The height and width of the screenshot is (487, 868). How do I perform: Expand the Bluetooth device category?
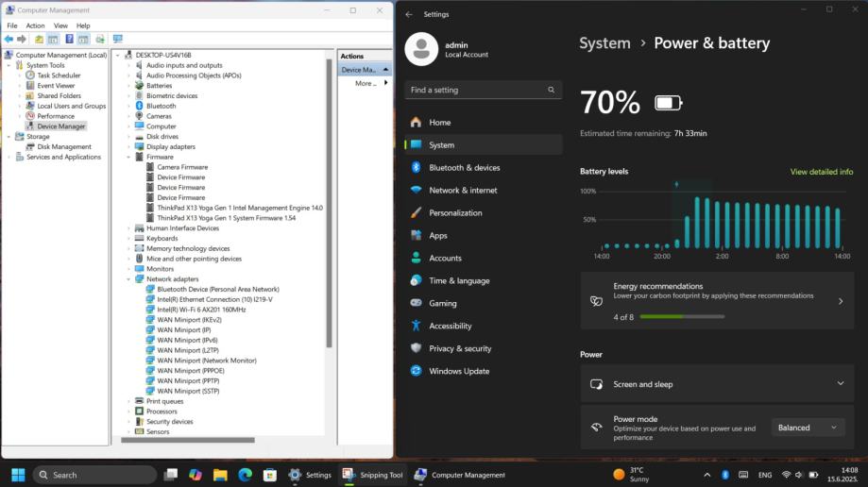click(x=128, y=107)
